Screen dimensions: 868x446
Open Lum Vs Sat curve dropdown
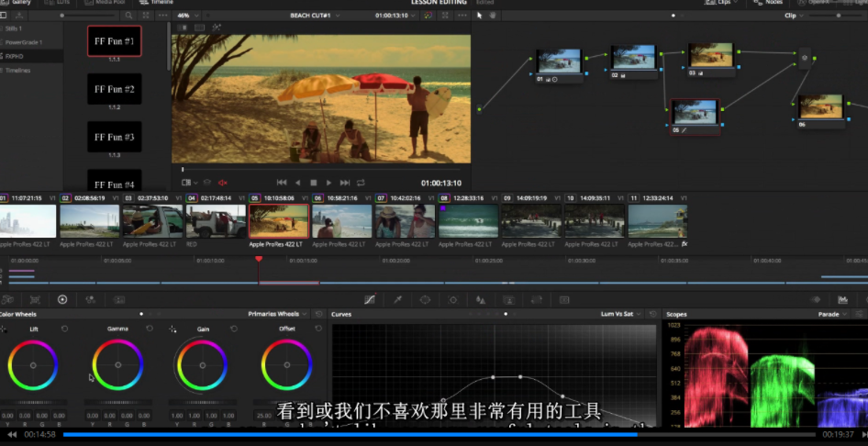(620, 314)
